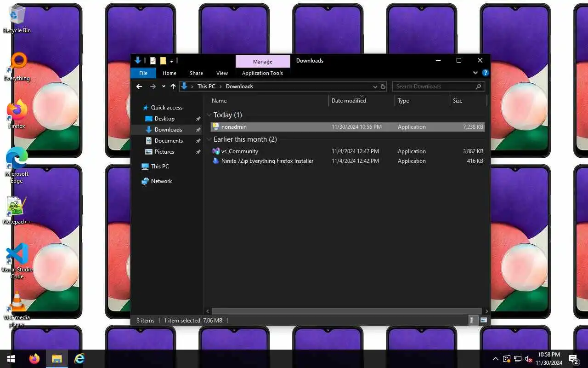588x368 pixels.
Task: Open the taskbar clock and date
Action: point(549,359)
